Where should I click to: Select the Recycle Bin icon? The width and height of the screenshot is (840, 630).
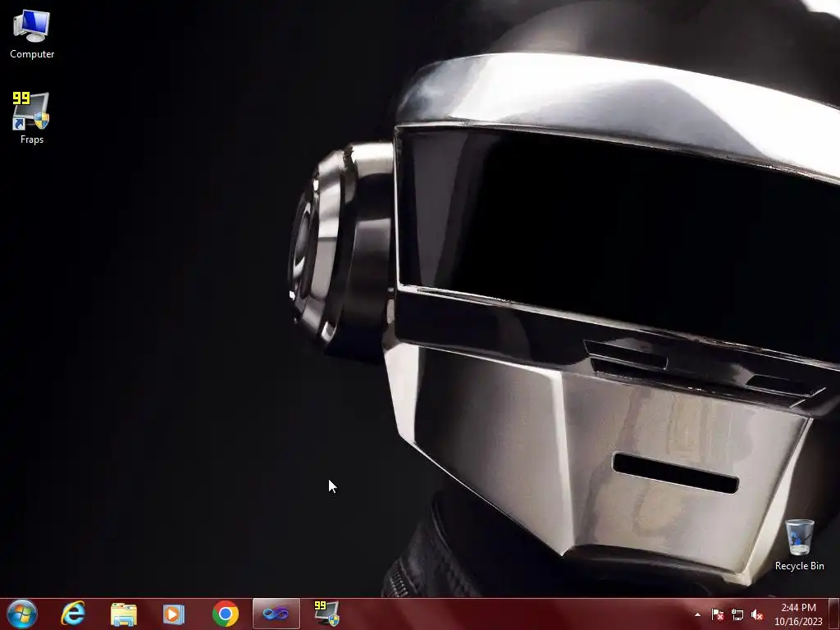(799, 545)
